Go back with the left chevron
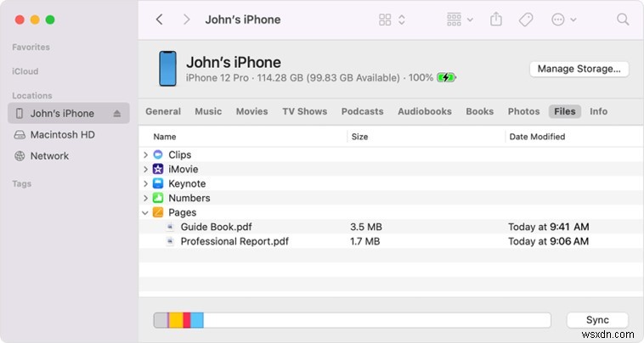 click(x=160, y=20)
